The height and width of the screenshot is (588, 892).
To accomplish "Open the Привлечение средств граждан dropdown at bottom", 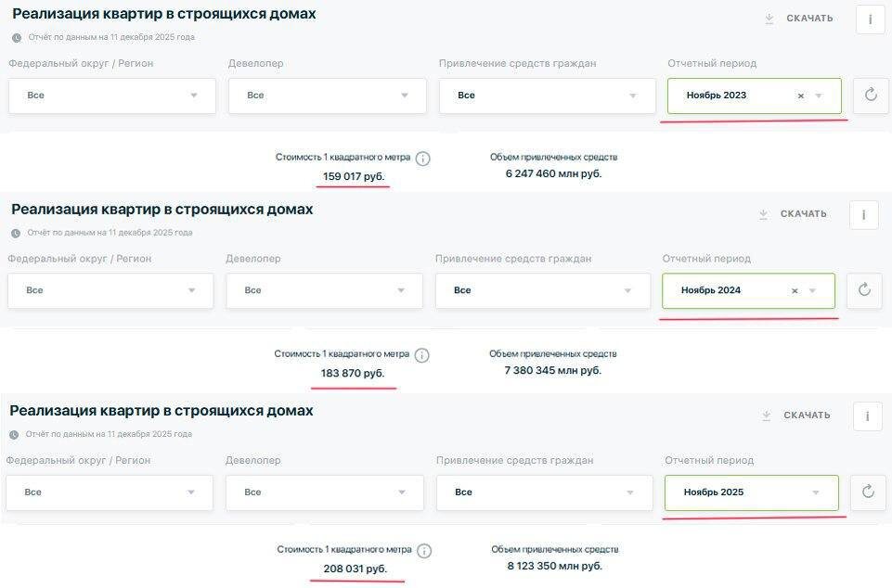I will pyautogui.click(x=544, y=492).
